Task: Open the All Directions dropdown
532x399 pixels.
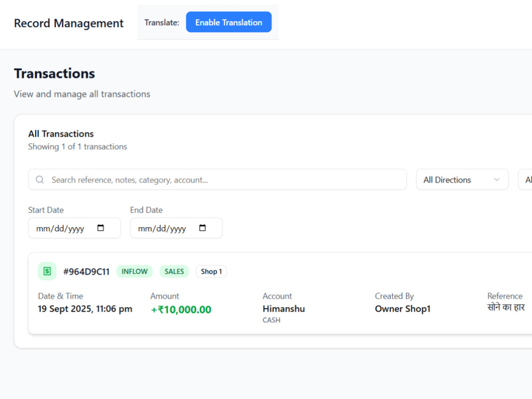Action: [462, 179]
